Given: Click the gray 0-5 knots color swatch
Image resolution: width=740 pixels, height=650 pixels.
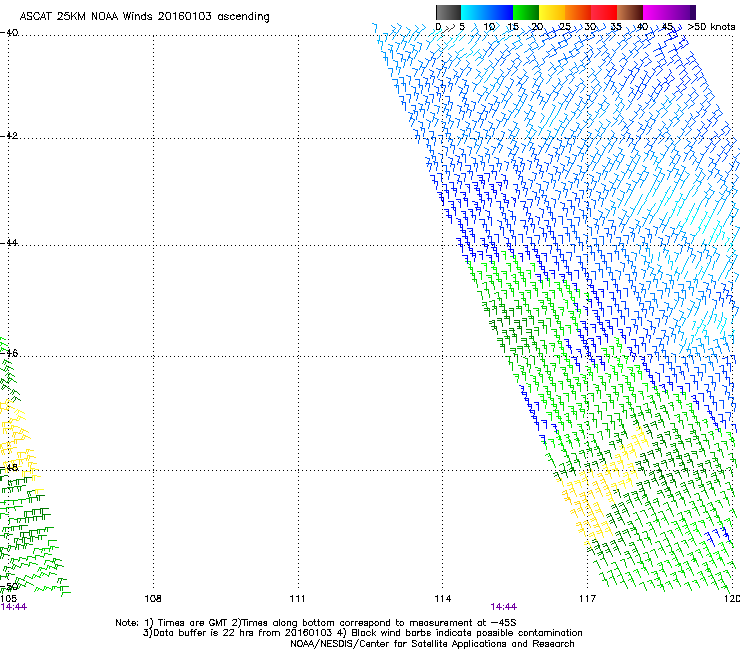Looking at the screenshot, I should 448,12.
